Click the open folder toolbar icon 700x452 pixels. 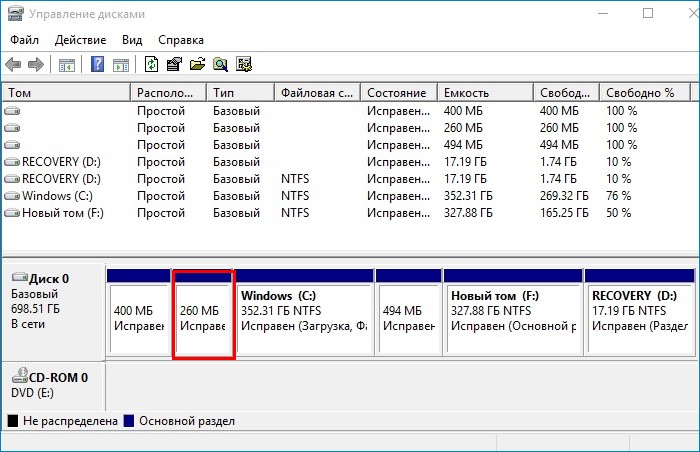[x=197, y=65]
